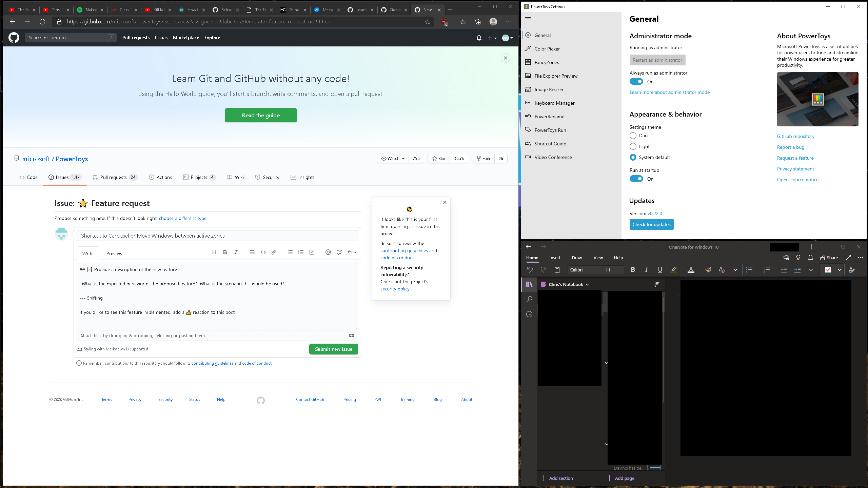Screen dimensions: 868x488
Task: Click GitHub Search or jump to field
Action: point(71,38)
